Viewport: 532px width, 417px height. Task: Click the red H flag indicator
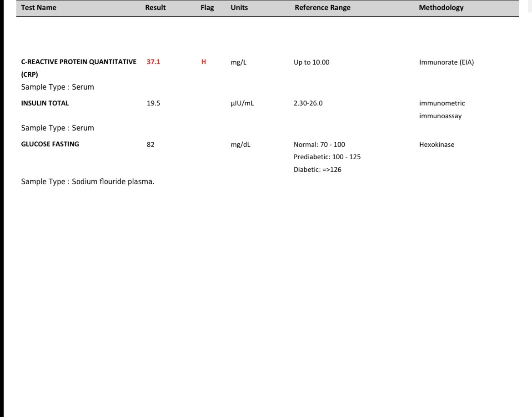tap(204, 62)
